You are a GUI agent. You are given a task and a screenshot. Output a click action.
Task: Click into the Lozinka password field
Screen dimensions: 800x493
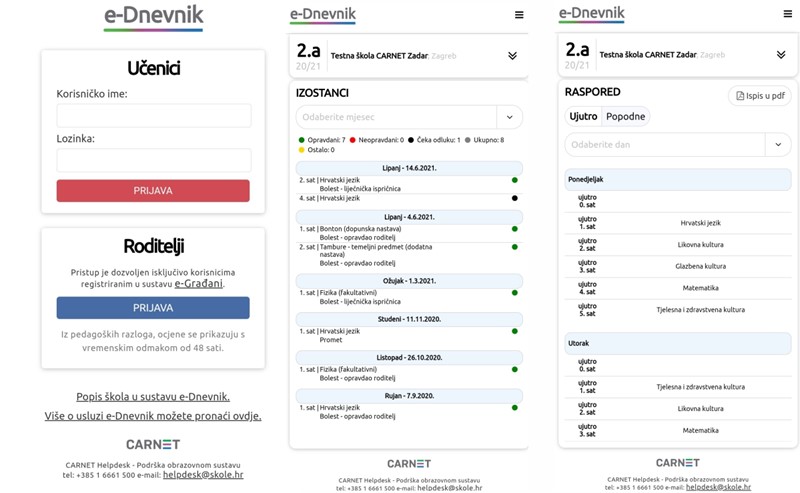click(153, 160)
